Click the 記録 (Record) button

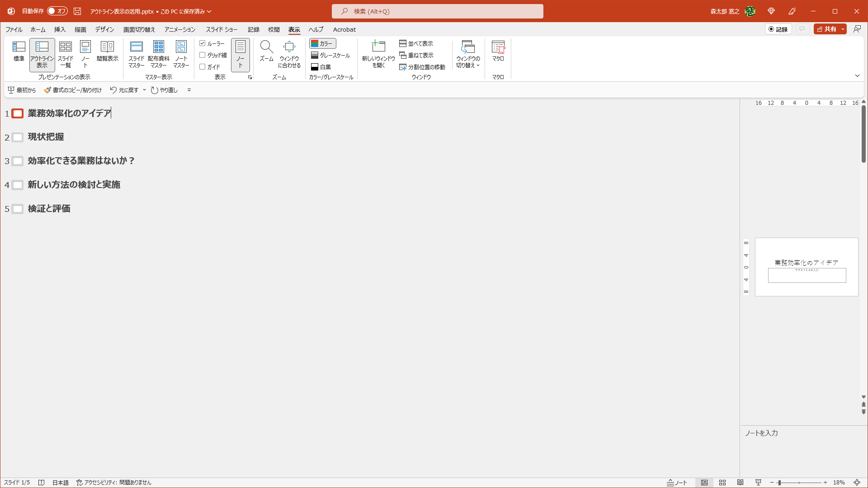point(778,29)
